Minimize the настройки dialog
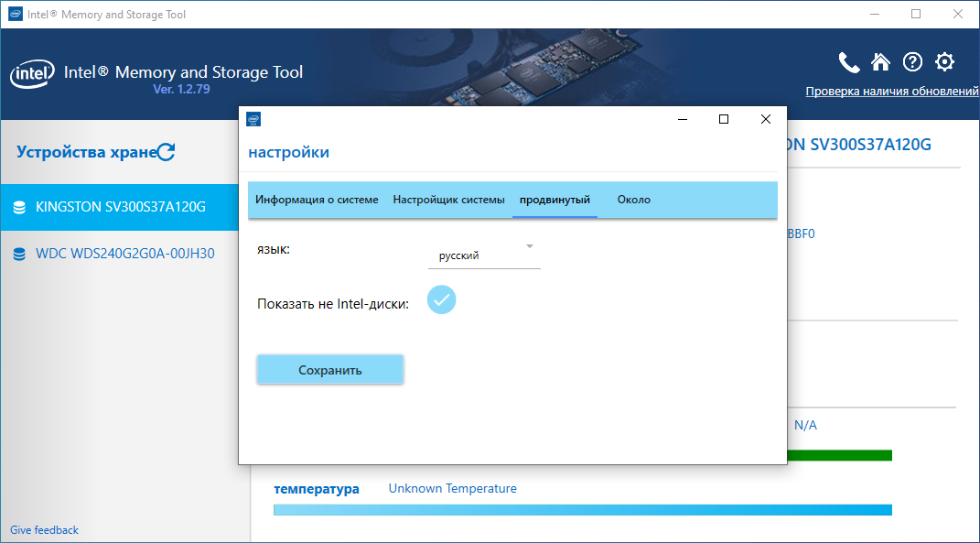This screenshot has width=980, height=543. point(683,119)
